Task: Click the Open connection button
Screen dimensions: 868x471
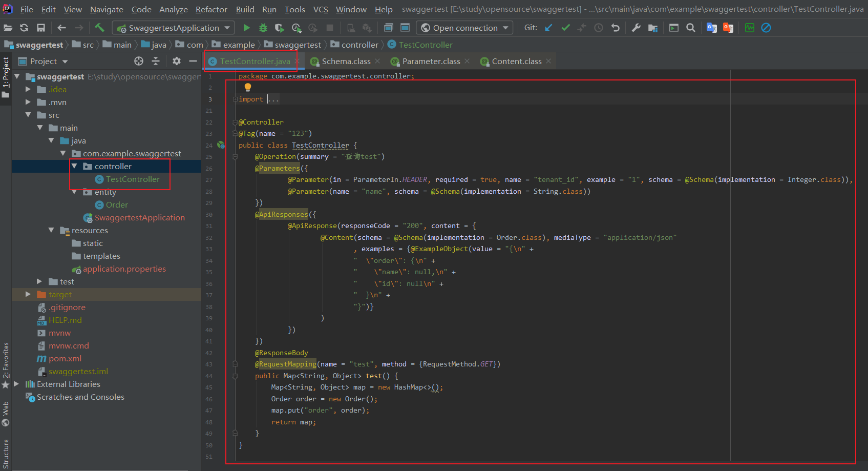Action: click(464, 28)
